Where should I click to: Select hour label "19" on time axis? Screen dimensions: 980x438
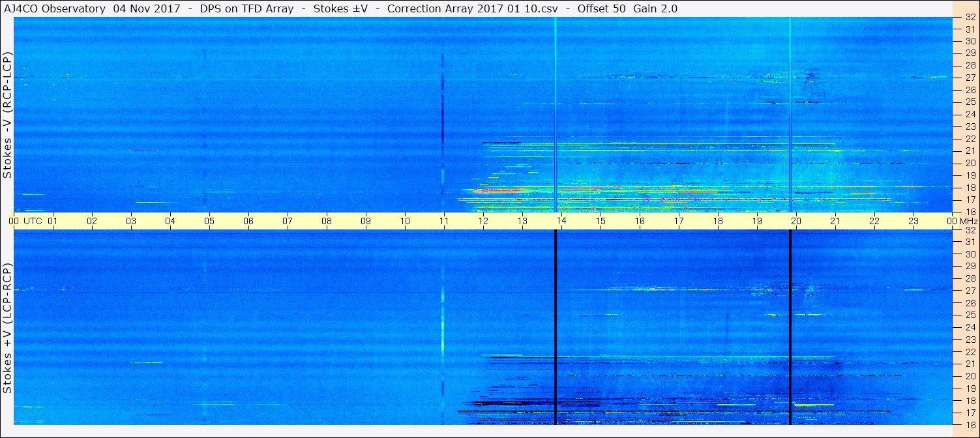757,221
